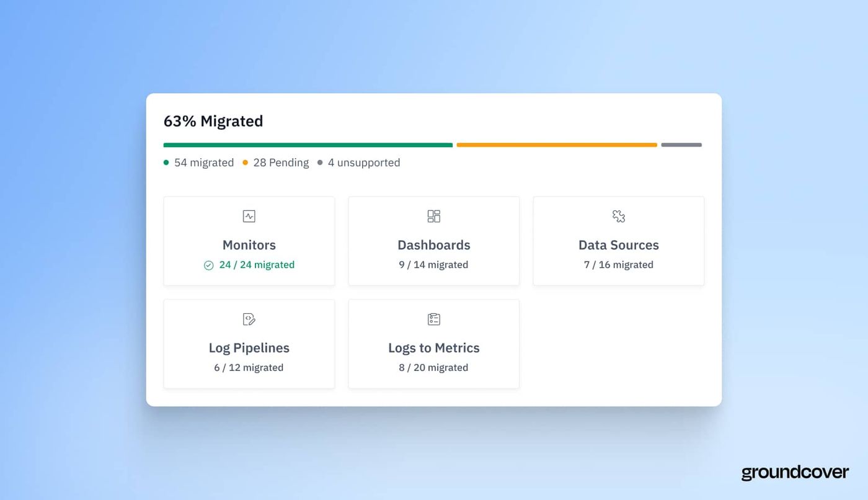Screen dimensions: 868x500
Task: Click the orange pending progress bar segment
Action: click(557, 145)
